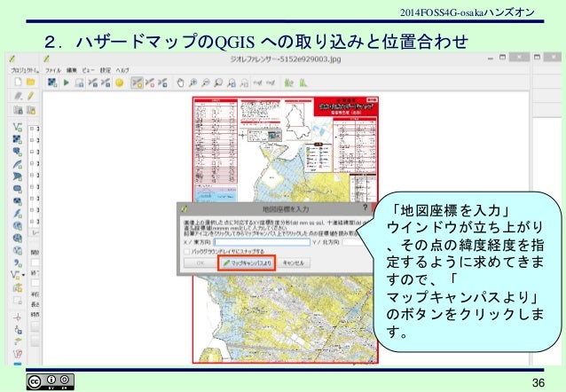This screenshot has width=566, height=392.
Task: Click Creative Commons license badge
Action: tap(51, 382)
